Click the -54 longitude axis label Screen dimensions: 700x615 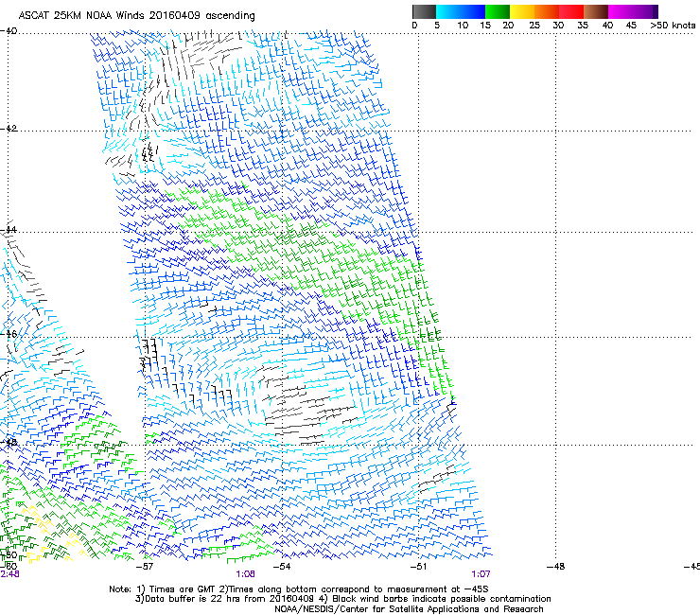(x=282, y=567)
